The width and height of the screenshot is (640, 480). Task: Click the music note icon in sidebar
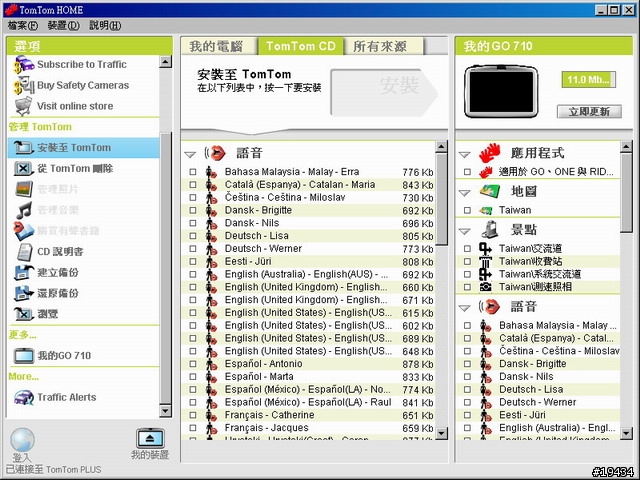[x=24, y=210]
